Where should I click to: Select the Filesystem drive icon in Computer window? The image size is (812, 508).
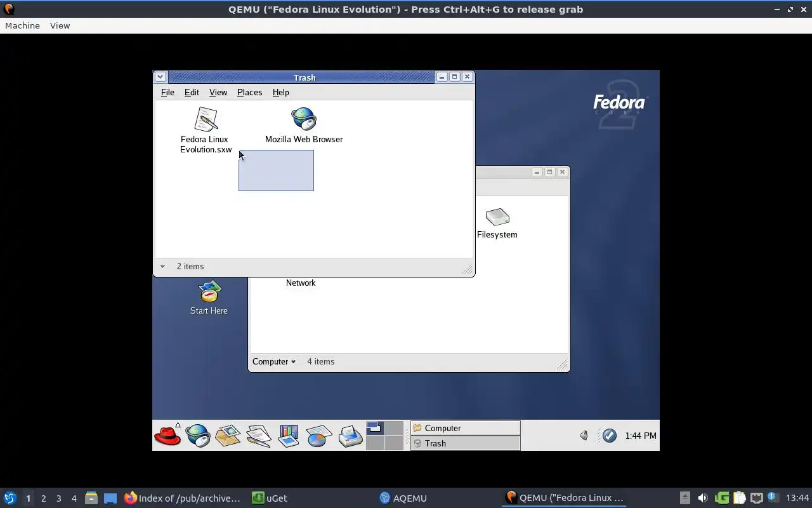pos(497,223)
